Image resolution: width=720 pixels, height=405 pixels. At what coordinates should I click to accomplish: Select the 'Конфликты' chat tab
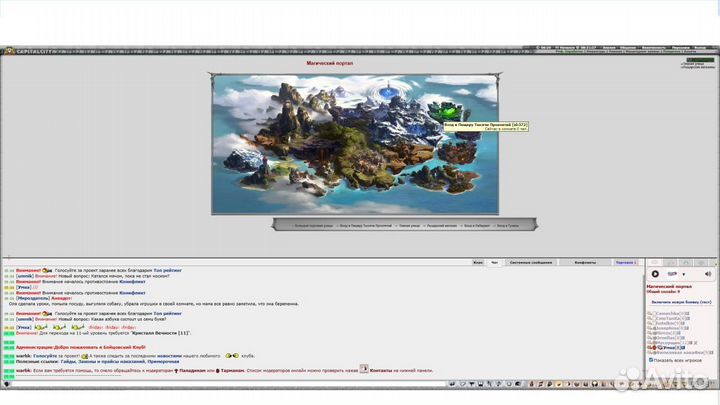pyautogui.click(x=585, y=262)
